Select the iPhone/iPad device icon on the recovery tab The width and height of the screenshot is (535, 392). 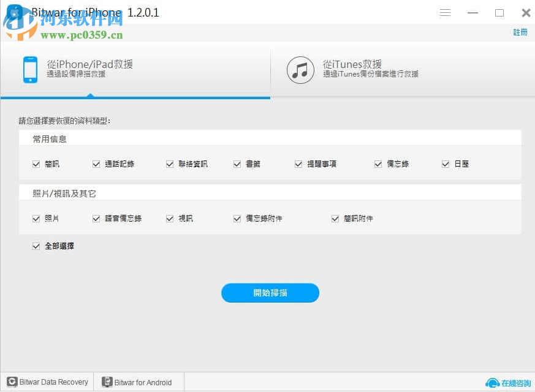(x=30, y=70)
